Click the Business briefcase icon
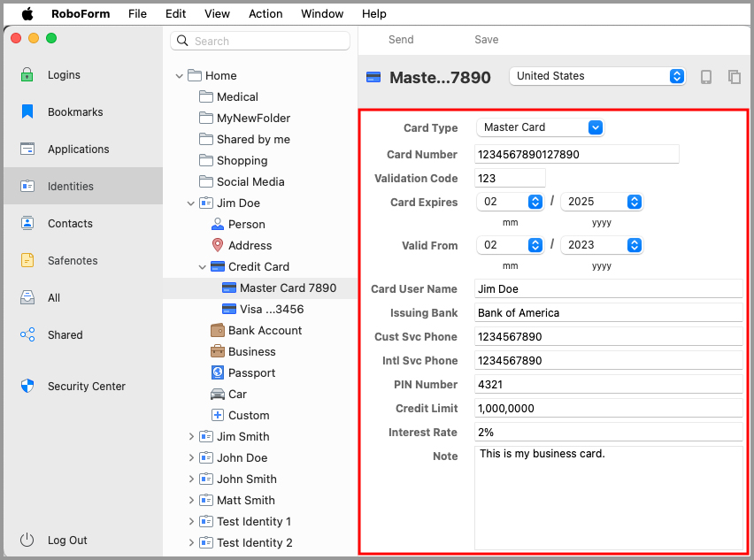 point(218,351)
